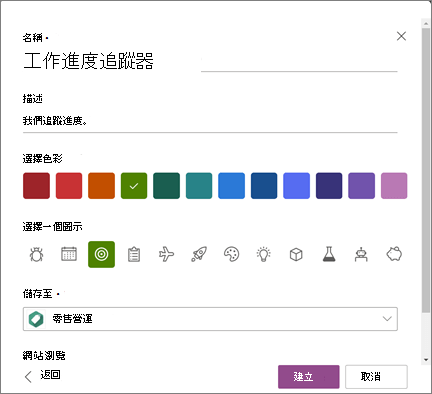Viewport: 432px width, 394px height.
Task: Click the scrollbar down arrow
Action: [x=426, y=360]
